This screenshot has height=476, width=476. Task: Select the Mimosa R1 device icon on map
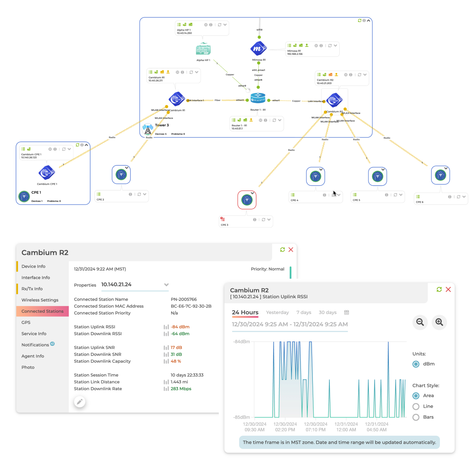point(258,49)
